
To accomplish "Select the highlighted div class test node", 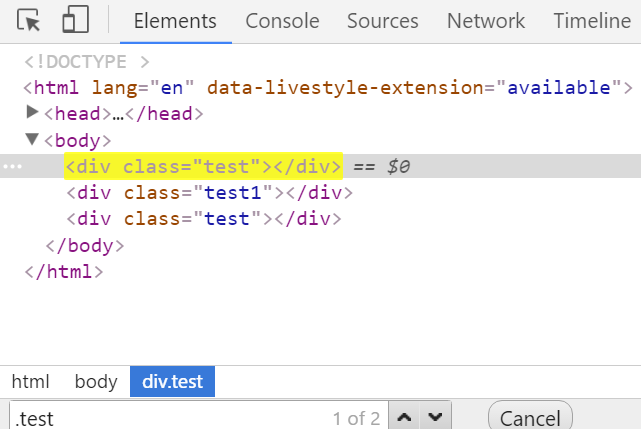I will coord(203,166).
